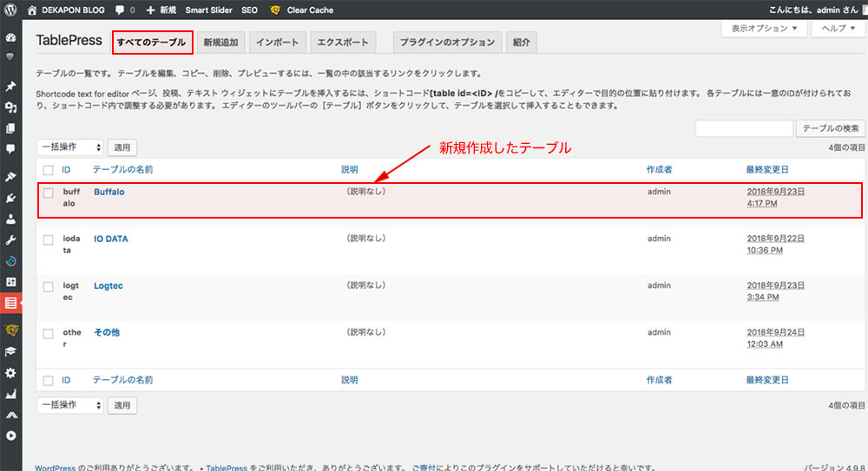This screenshot has height=471, width=868.
Task: Tick the checkbox for the IO DATA table
Action: [48, 239]
